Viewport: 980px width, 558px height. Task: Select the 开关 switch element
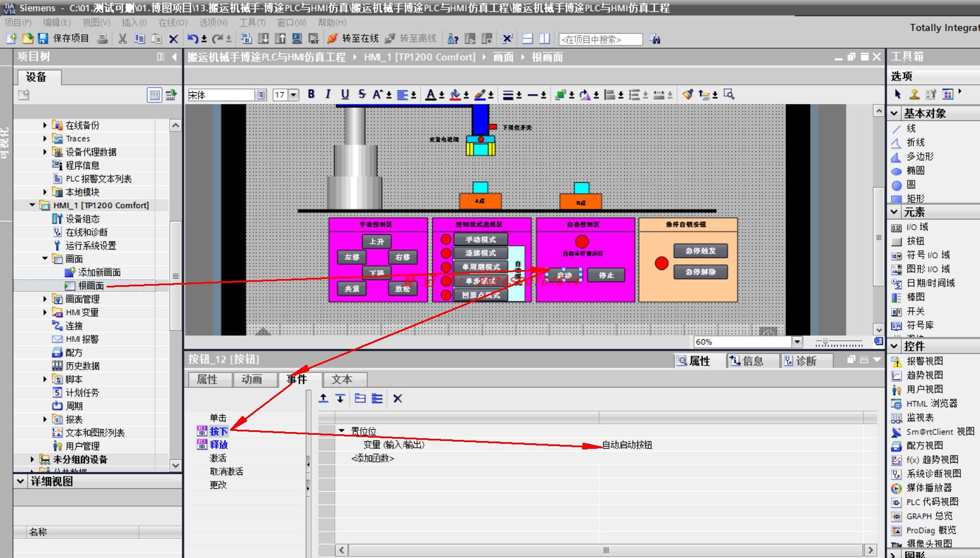[915, 311]
